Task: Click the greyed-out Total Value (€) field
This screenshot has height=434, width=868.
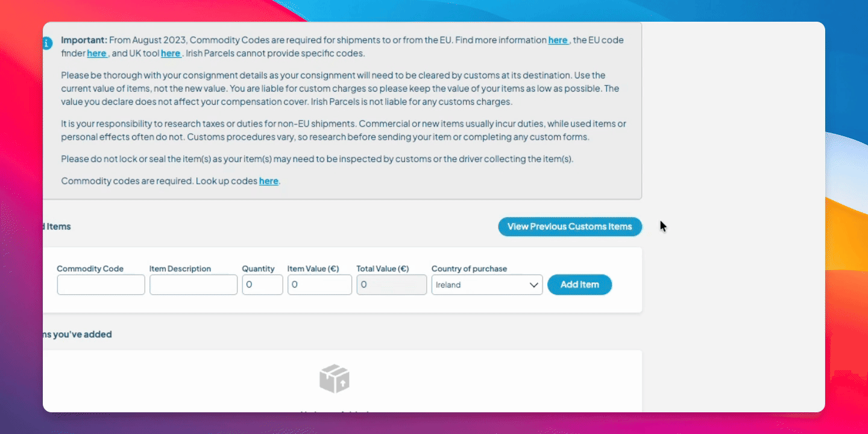Action: point(391,285)
